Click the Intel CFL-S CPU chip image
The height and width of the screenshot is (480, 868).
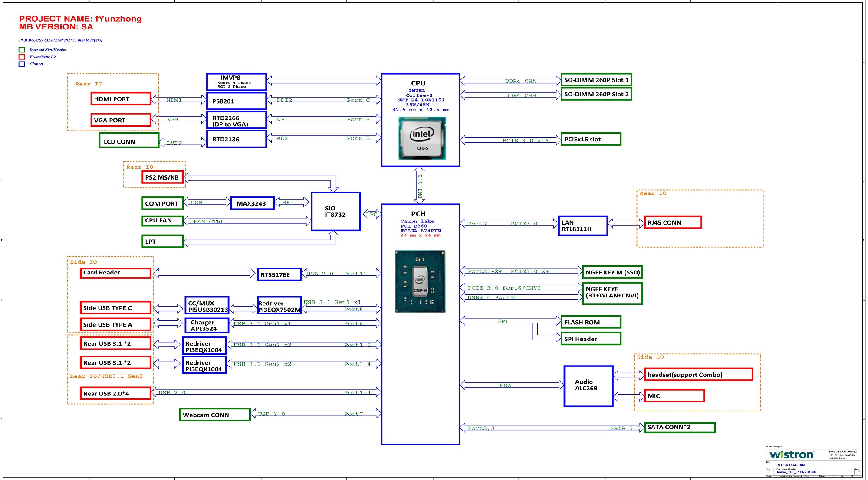coord(422,138)
